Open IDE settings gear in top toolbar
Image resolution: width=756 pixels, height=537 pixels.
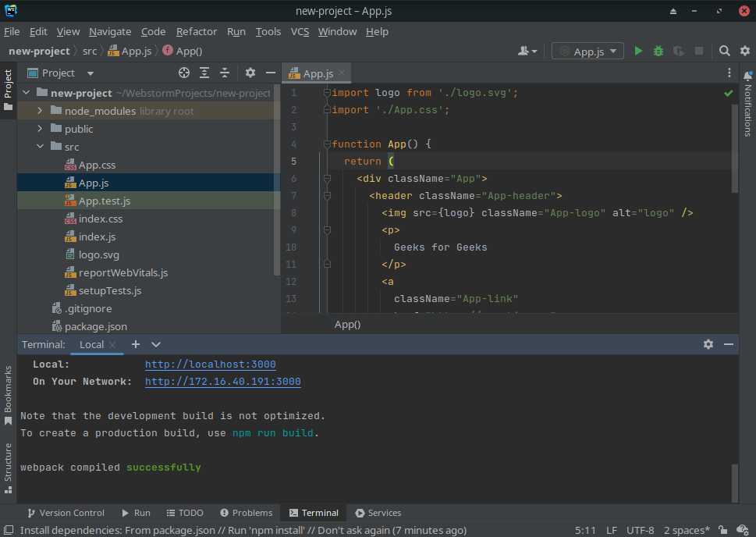[x=744, y=52]
